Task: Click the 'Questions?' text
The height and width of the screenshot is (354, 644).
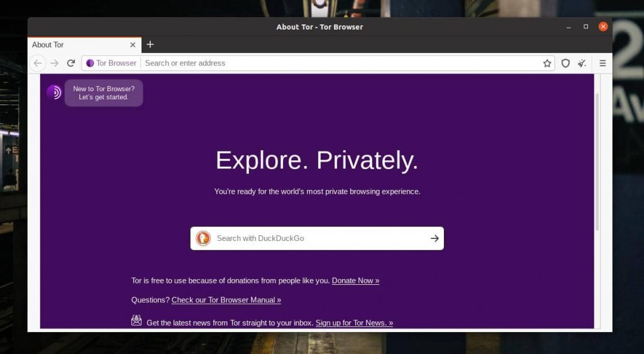Action: tap(150, 300)
